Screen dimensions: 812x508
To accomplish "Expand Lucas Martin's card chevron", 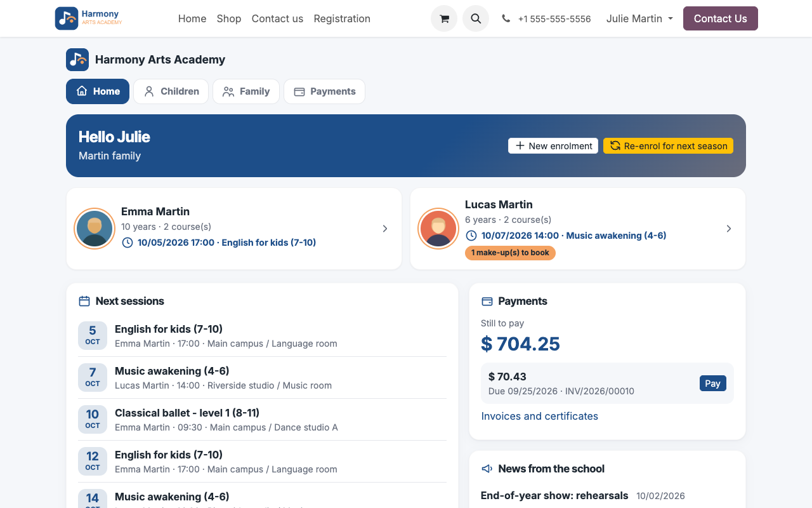I will pos(729,229).
